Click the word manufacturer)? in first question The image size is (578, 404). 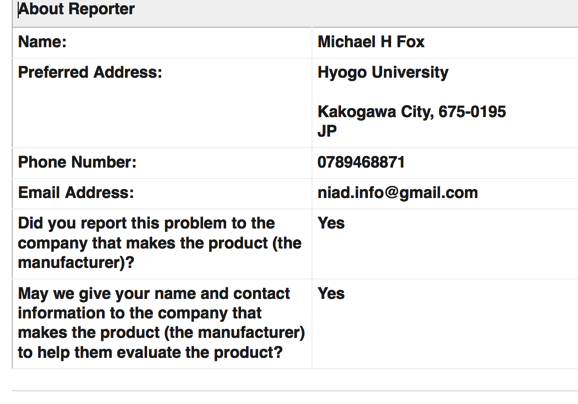[76, 263]
